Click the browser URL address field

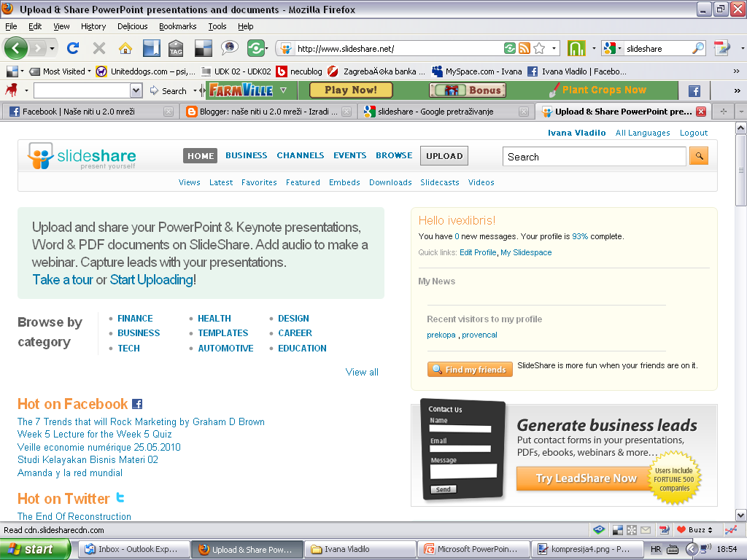coord(398,49)
